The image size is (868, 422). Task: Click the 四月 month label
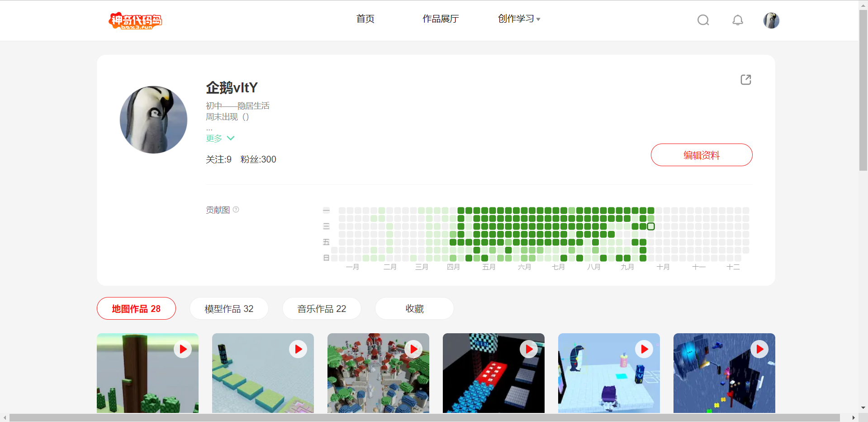point(453,267)
